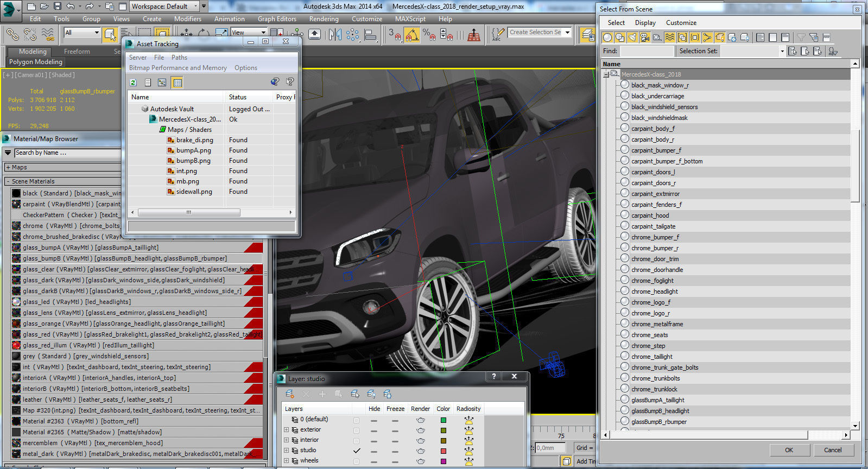
Task: Set interior layer as current via checkbox
Action: pos(356,441)
